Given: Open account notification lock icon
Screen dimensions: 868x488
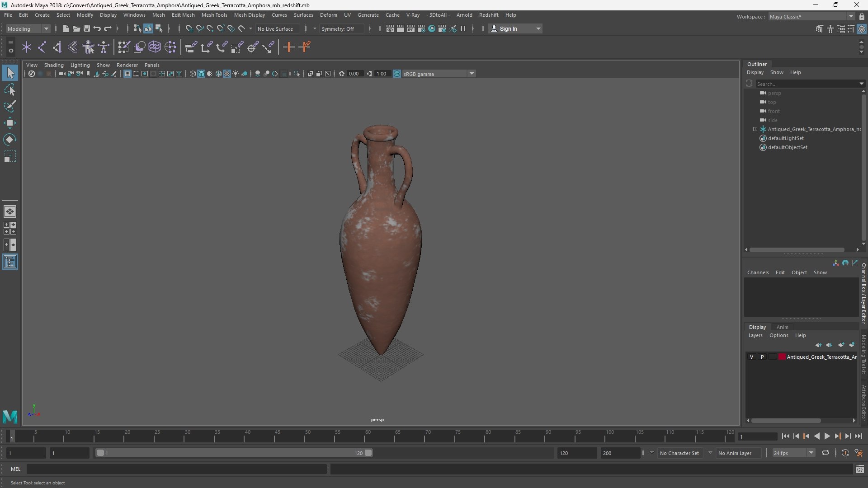Looking at the screenshot, I should [x=862, y=16].
